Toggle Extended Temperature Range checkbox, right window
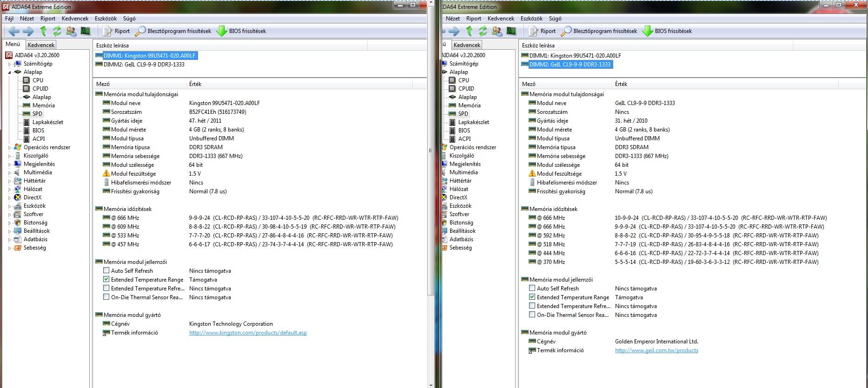 [532, 297]
